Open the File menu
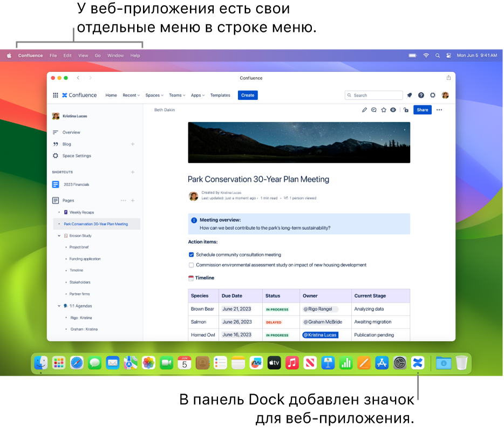 tap(53, 56)
